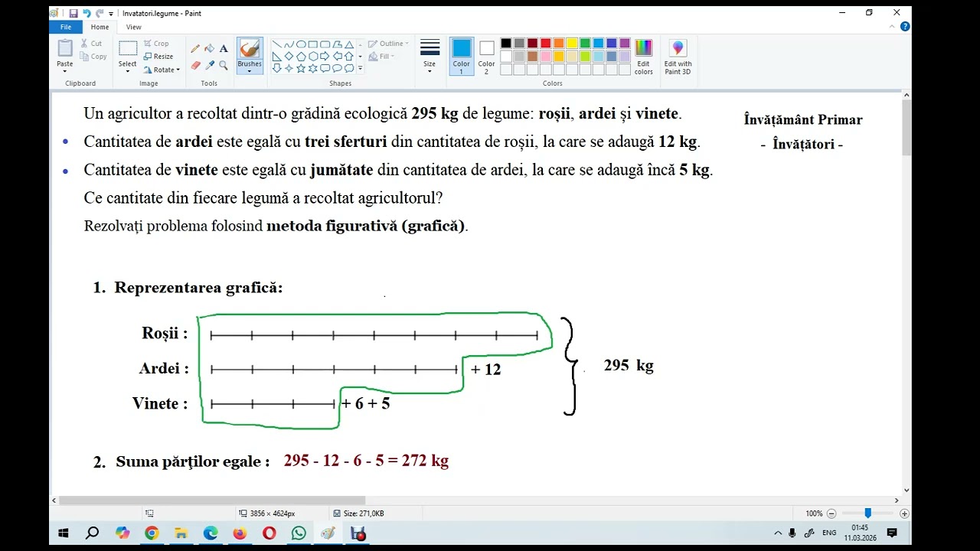Image resolution: width=980 pixels, height=551 pixels.
Task: Click the Cut button
Action: point(91,44)
